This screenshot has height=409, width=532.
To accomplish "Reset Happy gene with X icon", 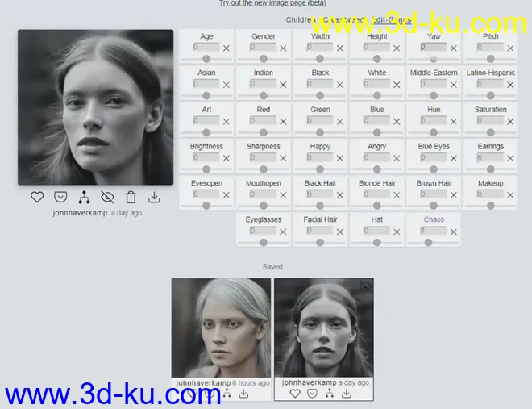I will (x=340, y=158).
